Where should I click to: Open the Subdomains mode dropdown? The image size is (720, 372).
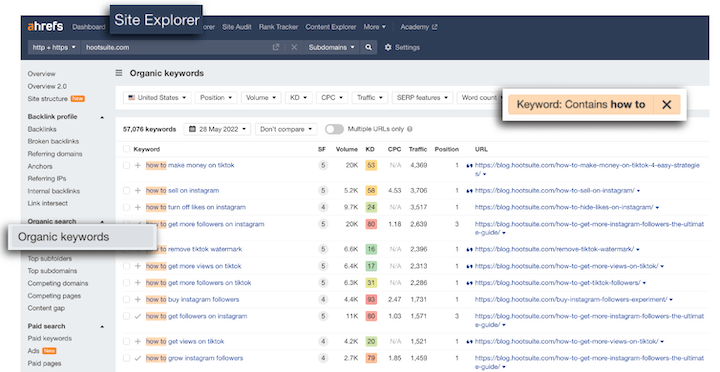[331, 47]
